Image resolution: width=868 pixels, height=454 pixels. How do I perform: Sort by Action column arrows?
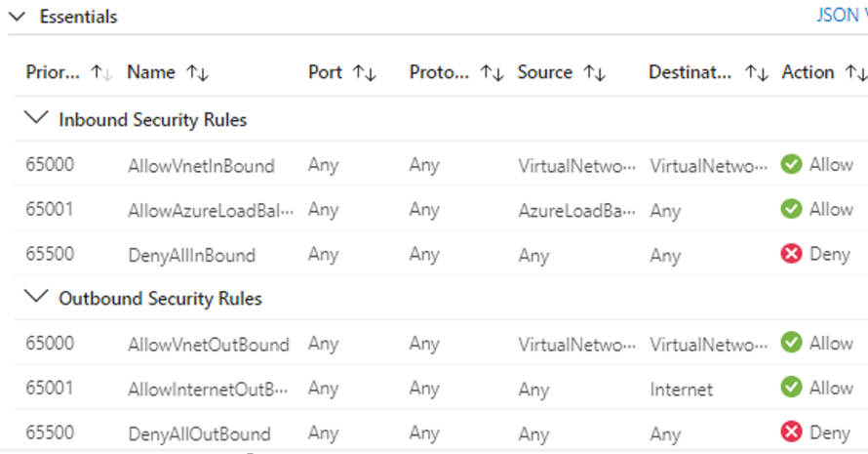click(854, 72)
